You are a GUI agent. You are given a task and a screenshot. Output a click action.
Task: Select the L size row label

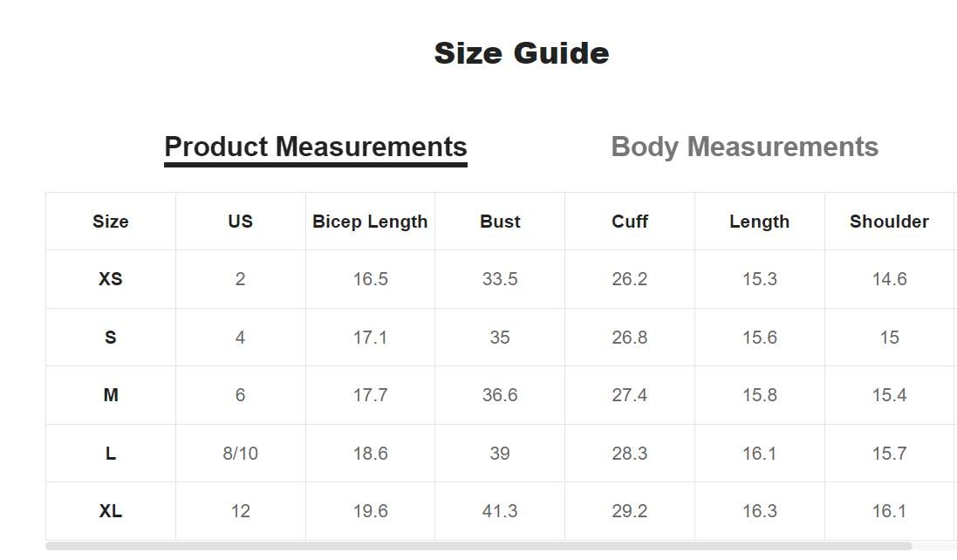[111, 454]
